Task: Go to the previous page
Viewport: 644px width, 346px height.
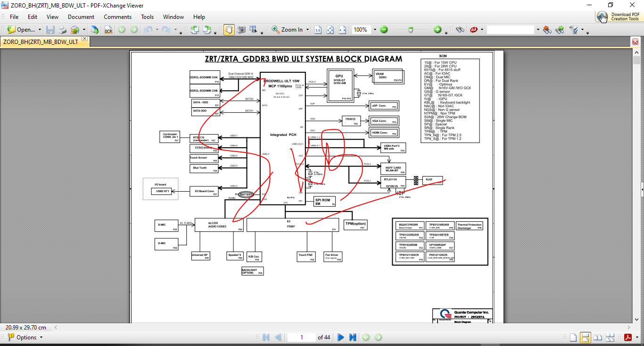Action: tap(278, 337)
